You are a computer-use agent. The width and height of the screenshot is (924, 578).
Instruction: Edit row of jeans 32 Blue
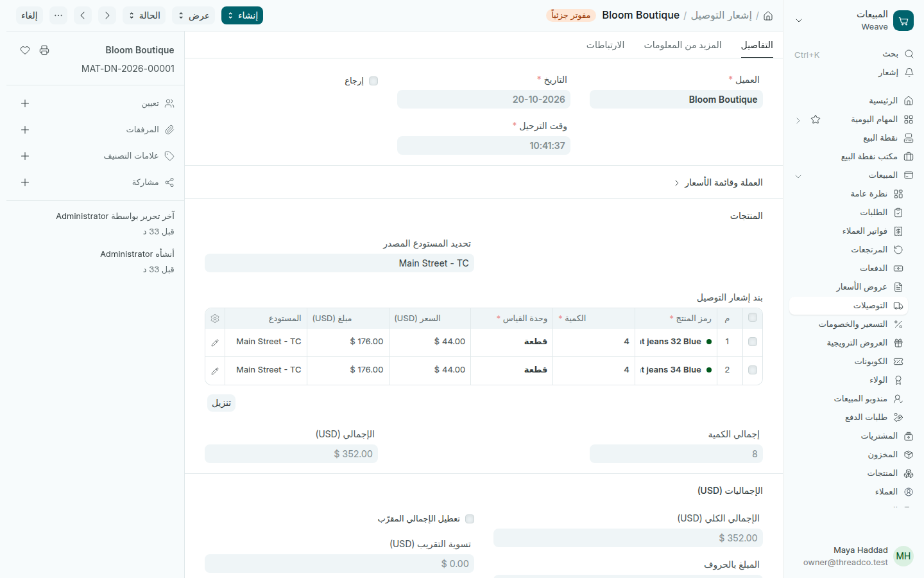pos(215,342)
